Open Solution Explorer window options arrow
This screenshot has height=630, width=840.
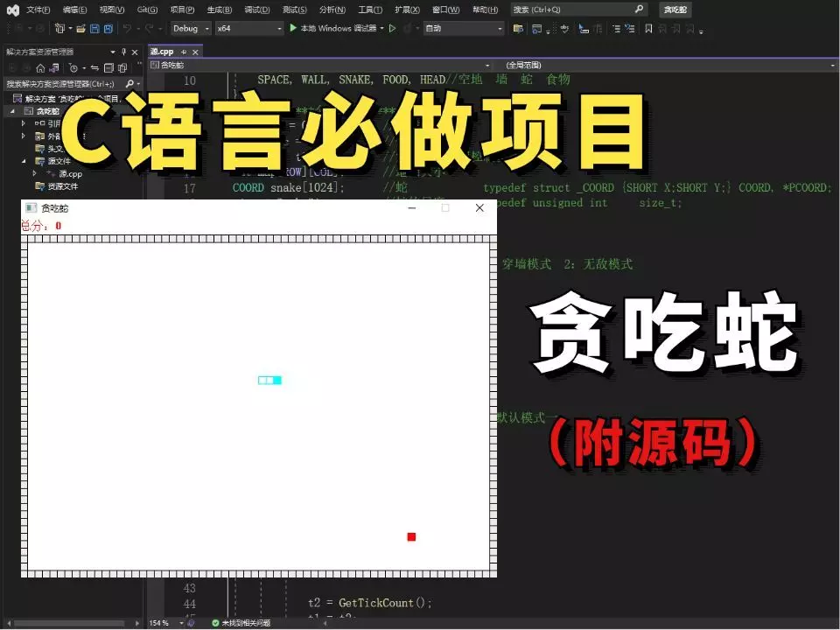click(113, 52)
